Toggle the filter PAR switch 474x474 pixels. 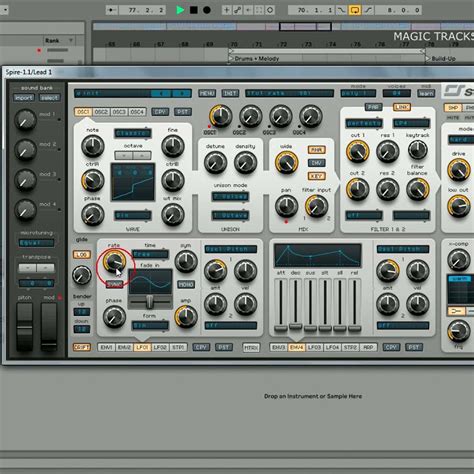click(x=373, y=107)
